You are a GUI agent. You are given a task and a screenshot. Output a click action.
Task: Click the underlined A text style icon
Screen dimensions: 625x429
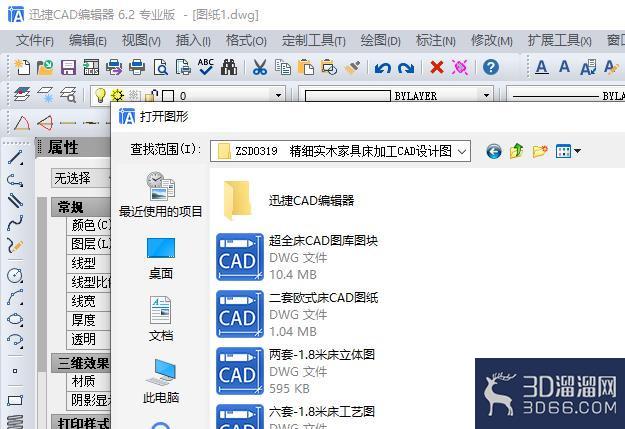click(541, 67)
